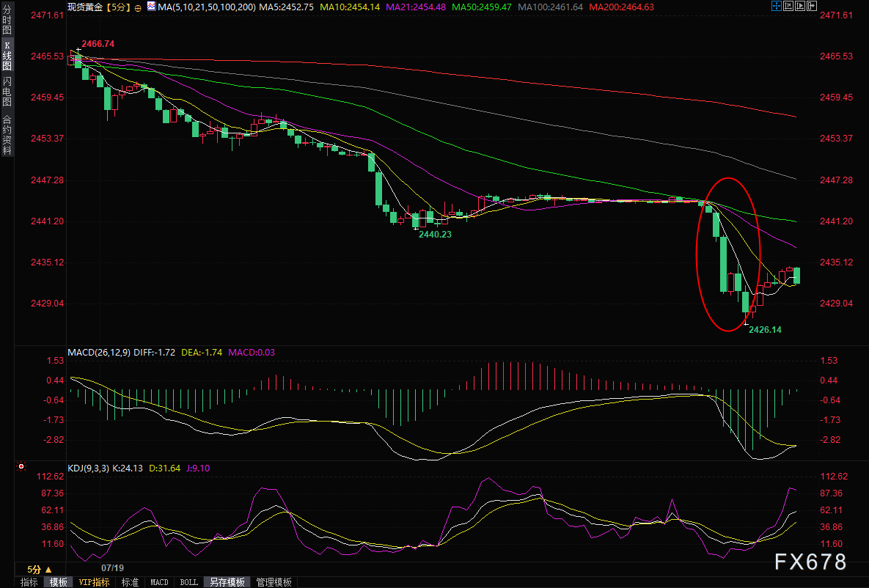Click the 2426.14 low price marker

(765, 330)
